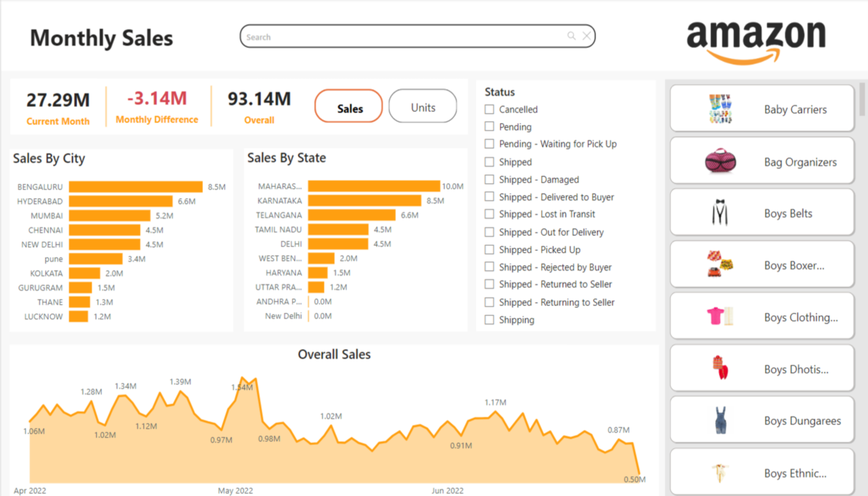Click the Amazon logo
Viewport: 868px width, 496px height.
pos(756,42)
